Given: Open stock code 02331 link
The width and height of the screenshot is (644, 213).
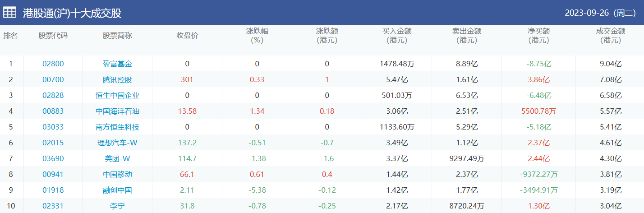Looking at the screenshot, I should point(53,206).
